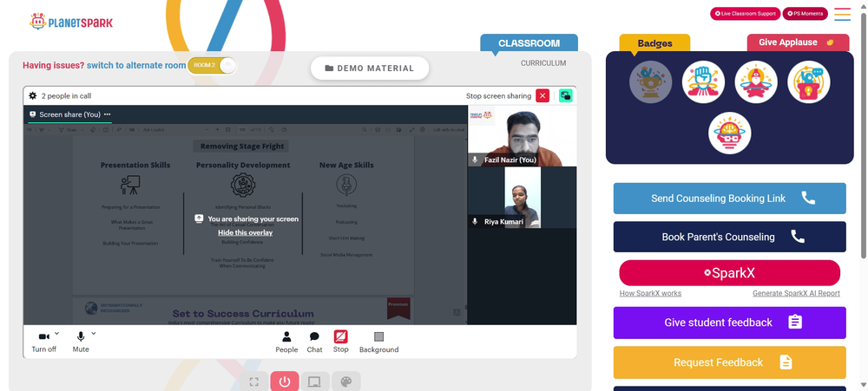Screen dimensions: 868x391
Task: Click page vertical scrollbar
Action: point(865,135)
